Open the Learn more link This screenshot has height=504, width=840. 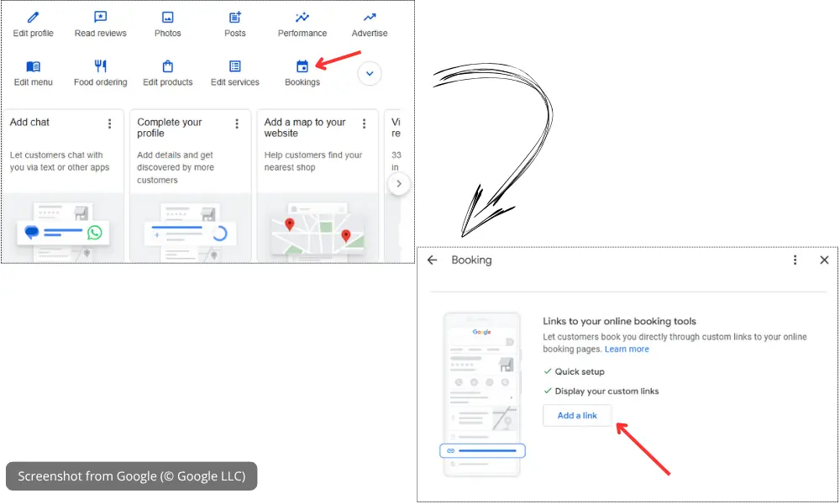pos(627,349)
